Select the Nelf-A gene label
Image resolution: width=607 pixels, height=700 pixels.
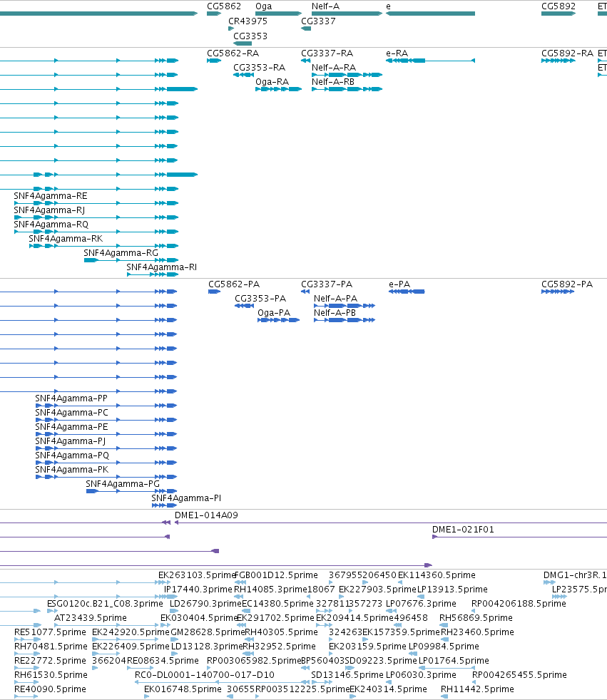pyautogui.click(x=325, y=6)
